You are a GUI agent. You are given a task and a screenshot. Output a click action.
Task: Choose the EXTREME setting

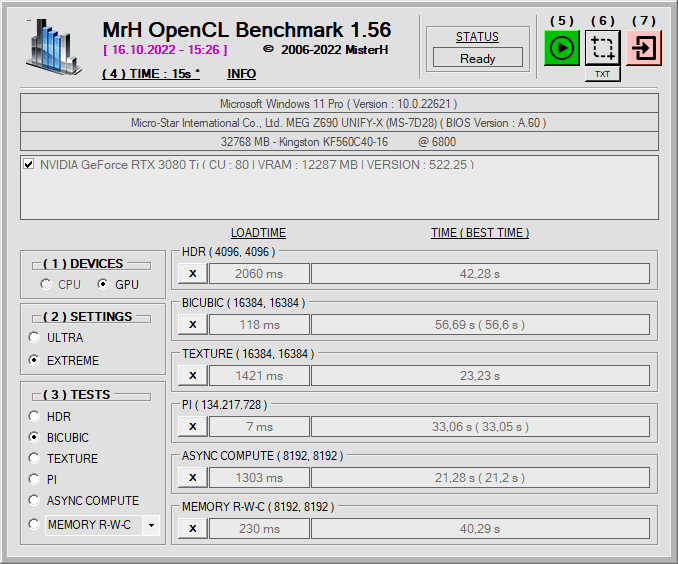pyautogui.click(x=34, y=360)
